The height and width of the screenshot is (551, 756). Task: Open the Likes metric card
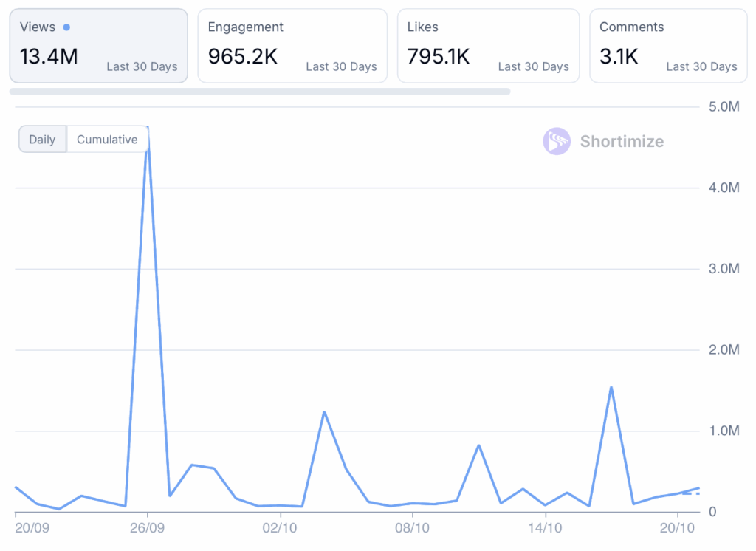488,46
